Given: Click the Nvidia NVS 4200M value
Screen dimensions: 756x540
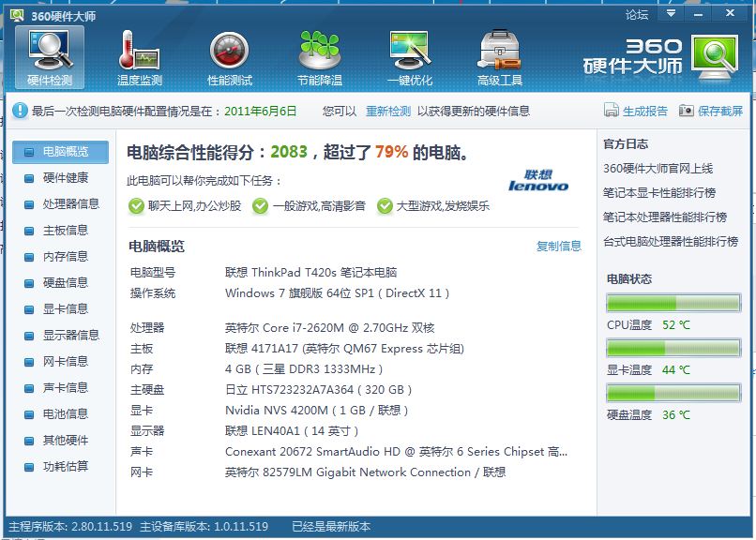Looking at the screenshot, I should click(x=317, y=411).
